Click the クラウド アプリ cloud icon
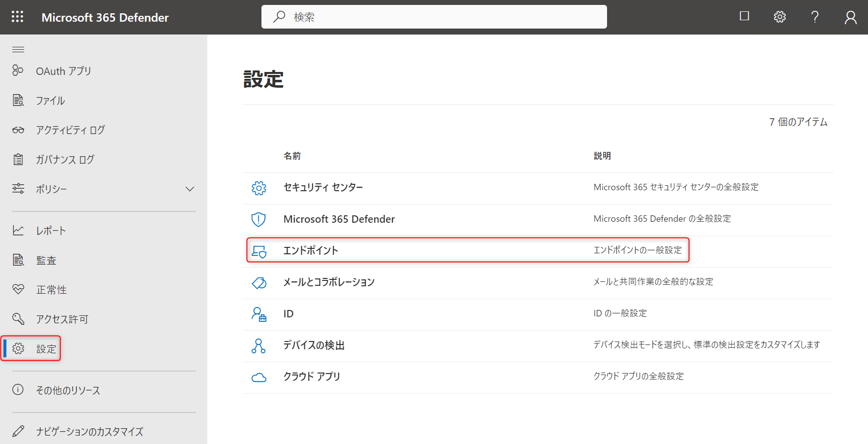The height and width of the screenshot is (444, 868). coord(259,377)
